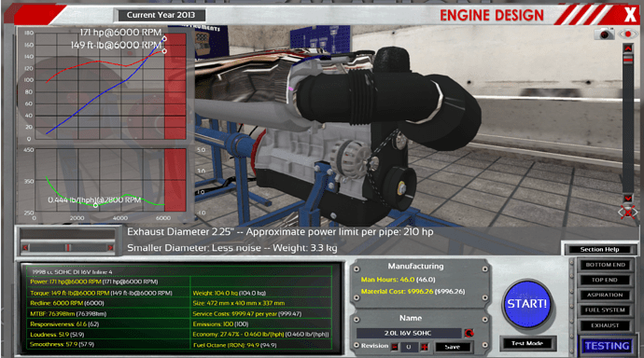Click exhaust diameter slider left arrow
This screenshot has height=358, width=644.
coord(25,247)
